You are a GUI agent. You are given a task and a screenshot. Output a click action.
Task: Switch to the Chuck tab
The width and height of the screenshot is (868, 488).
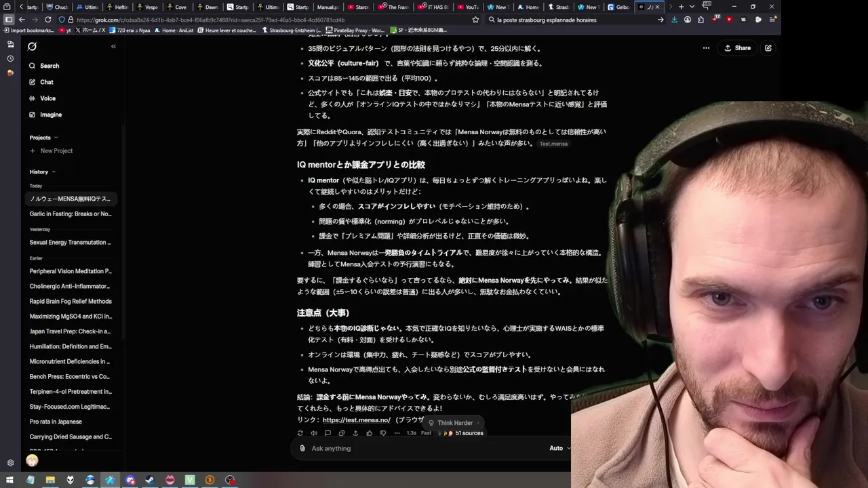(x=56, y=7)
